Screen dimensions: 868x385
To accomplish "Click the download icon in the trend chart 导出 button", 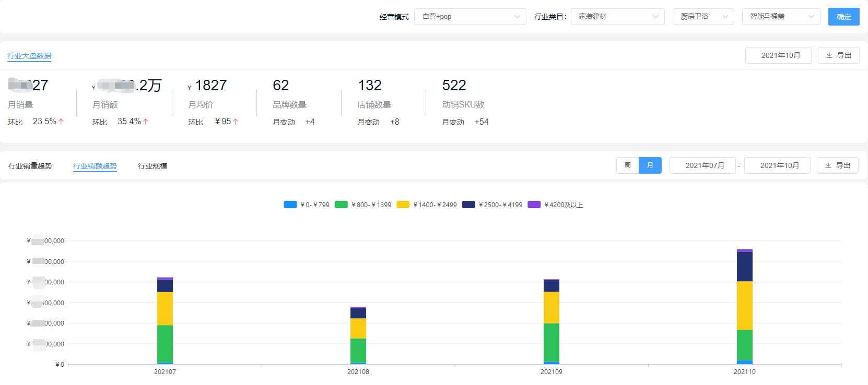I will pos(828,165).
